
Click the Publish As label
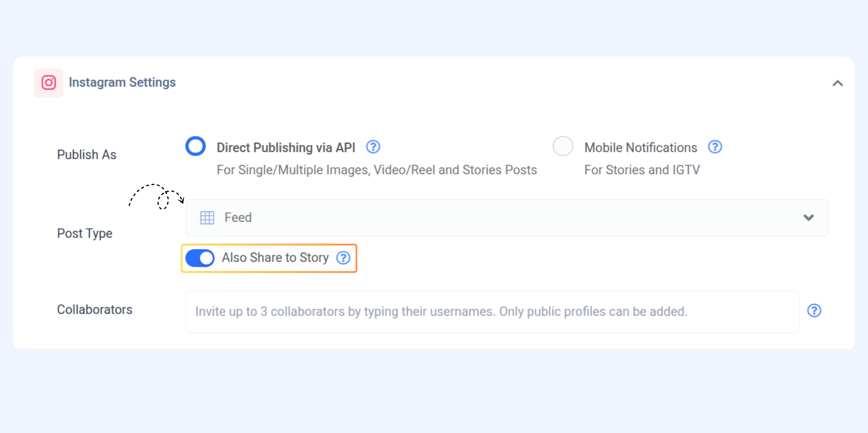[87, 155]
